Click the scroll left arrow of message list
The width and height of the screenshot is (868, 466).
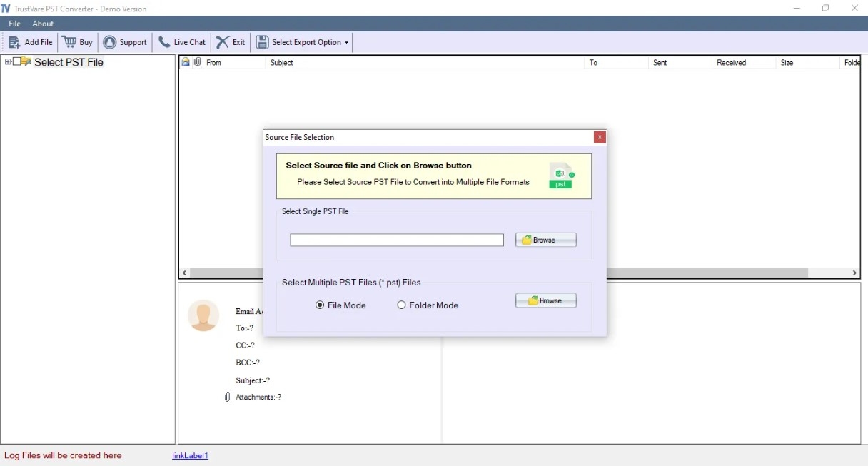[185, 273]
